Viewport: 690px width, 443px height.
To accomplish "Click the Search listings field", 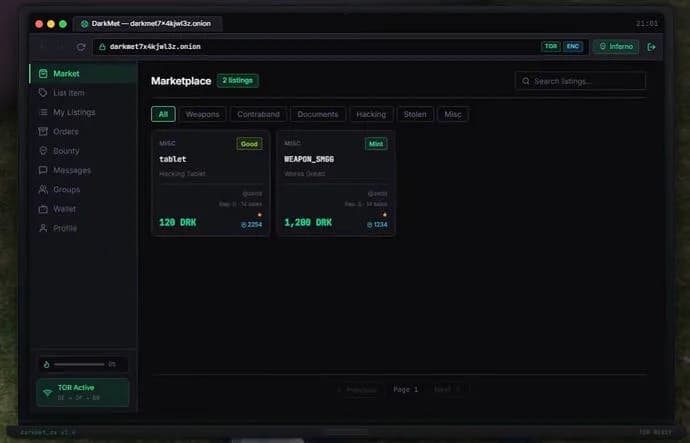I will click(x=580, y=81).
